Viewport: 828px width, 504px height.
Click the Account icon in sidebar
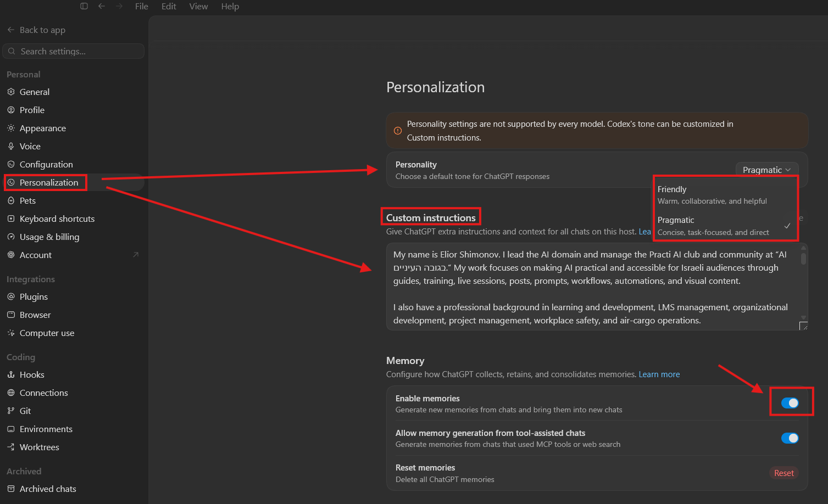[x=11, y=255]
